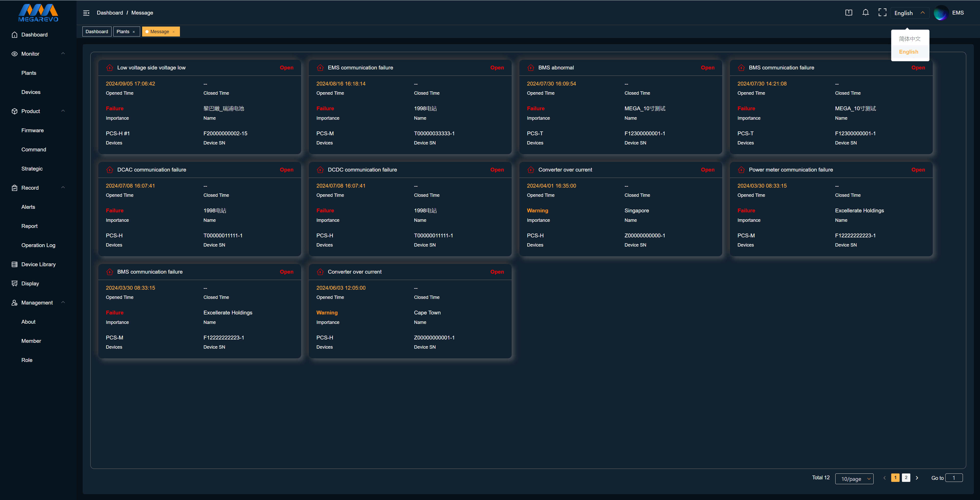Toggle the sidebar collapse hamburger icon
This screenshot has width=980, height=500.
86,13
